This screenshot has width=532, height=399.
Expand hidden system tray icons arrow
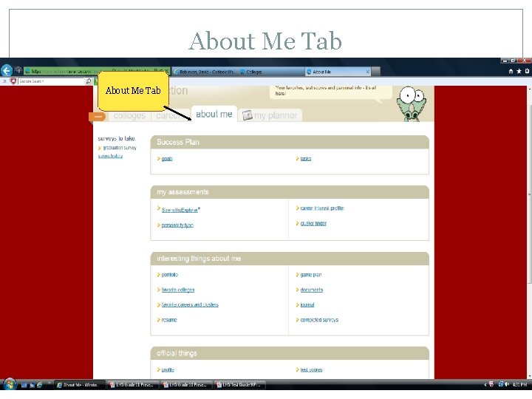pos(485,385)
